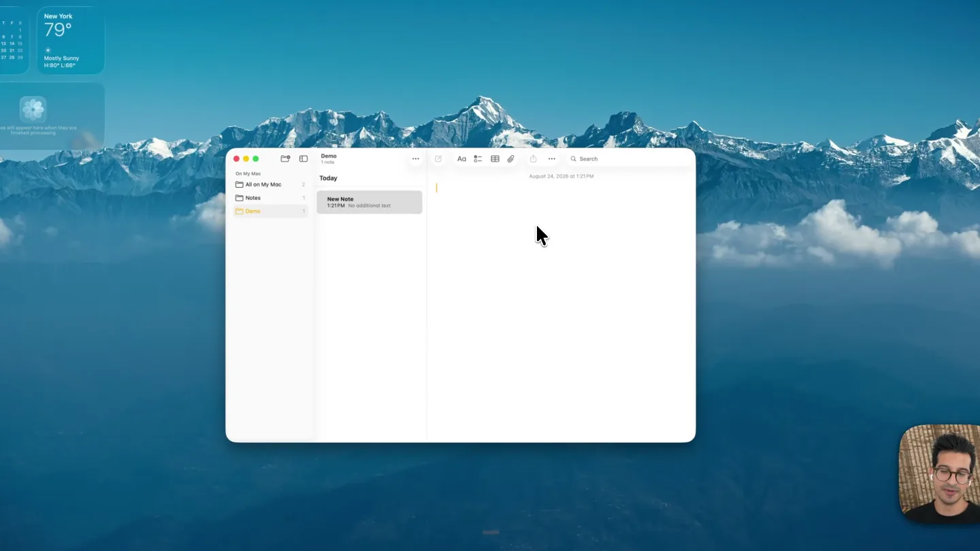The width and height of the screenshot is (980, 551).
Task: Insert a checklist into the note
Action: coord(478,158)
